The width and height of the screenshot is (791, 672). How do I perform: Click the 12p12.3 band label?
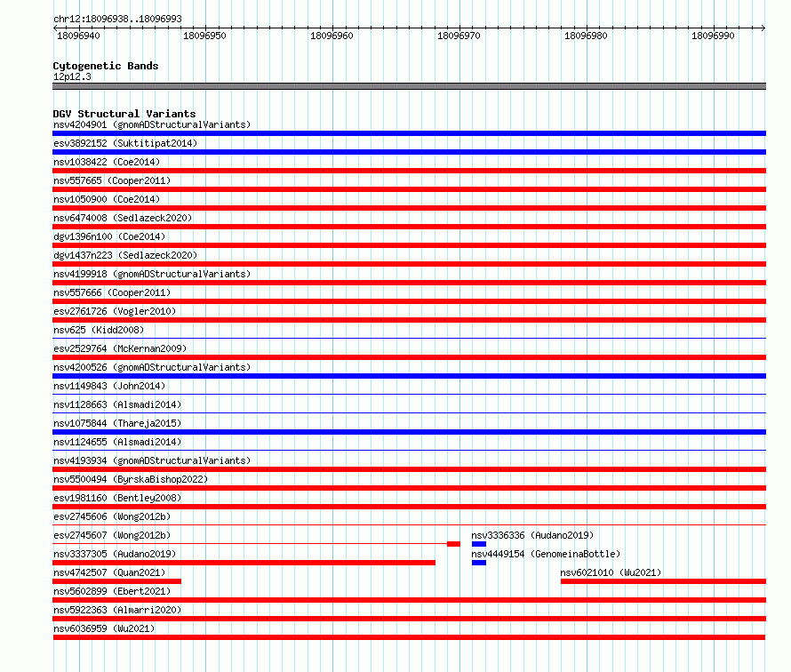click(72, 76)
